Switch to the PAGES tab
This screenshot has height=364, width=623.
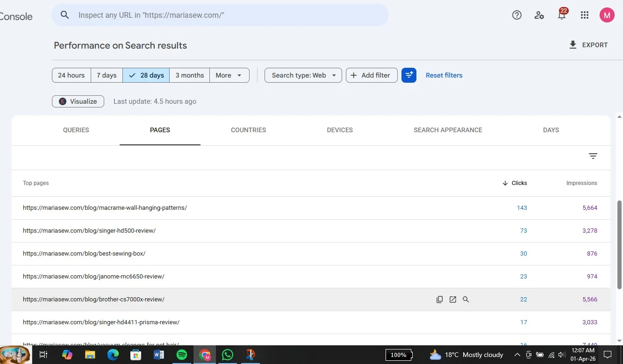(160, 130)
